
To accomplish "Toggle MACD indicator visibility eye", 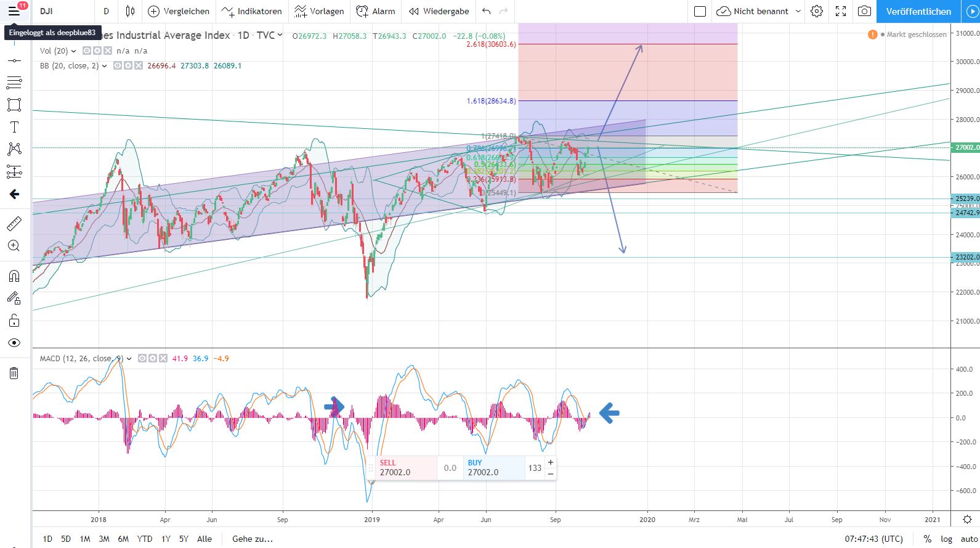I will (142, 358).
